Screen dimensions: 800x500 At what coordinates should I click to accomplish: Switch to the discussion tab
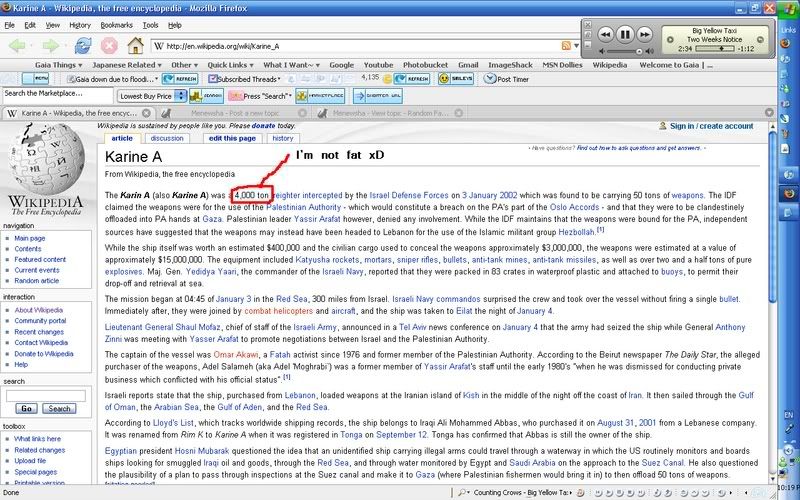coord(167,138)
